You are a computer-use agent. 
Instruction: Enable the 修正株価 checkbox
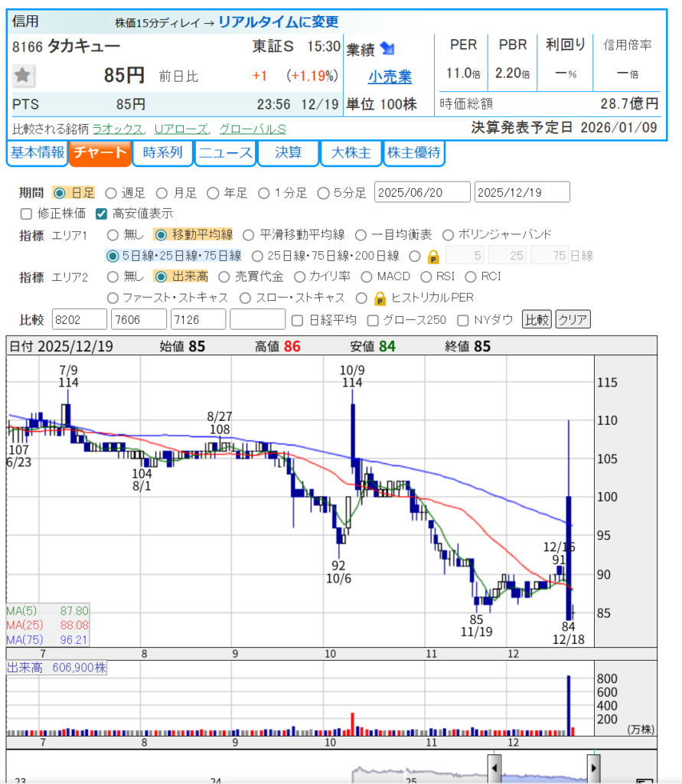pyautogui.click(x=26, y=214)
